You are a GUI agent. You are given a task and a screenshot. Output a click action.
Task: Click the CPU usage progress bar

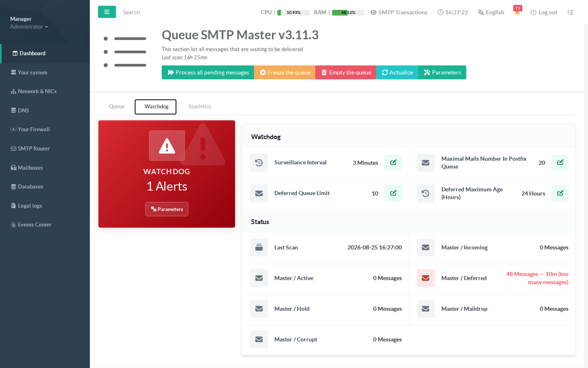[x=294, y=13]
